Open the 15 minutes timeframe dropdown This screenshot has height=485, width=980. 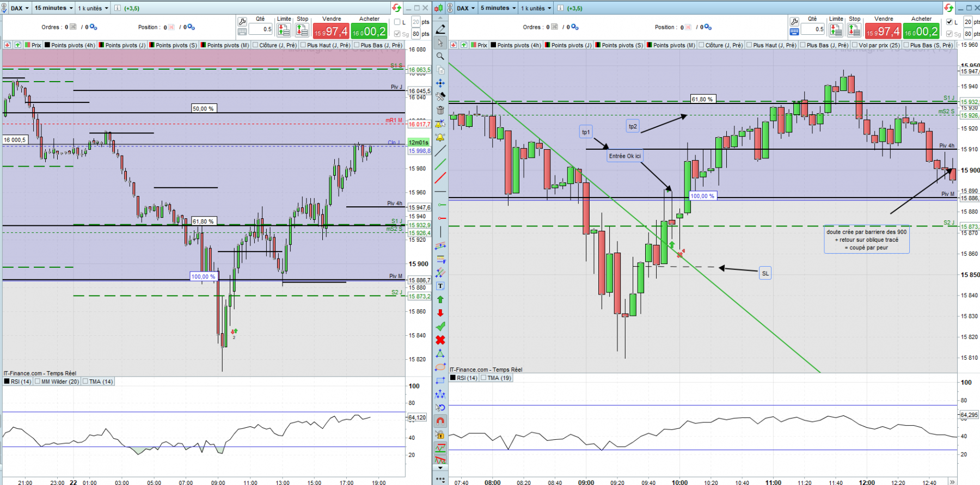(x=54, y=8)
